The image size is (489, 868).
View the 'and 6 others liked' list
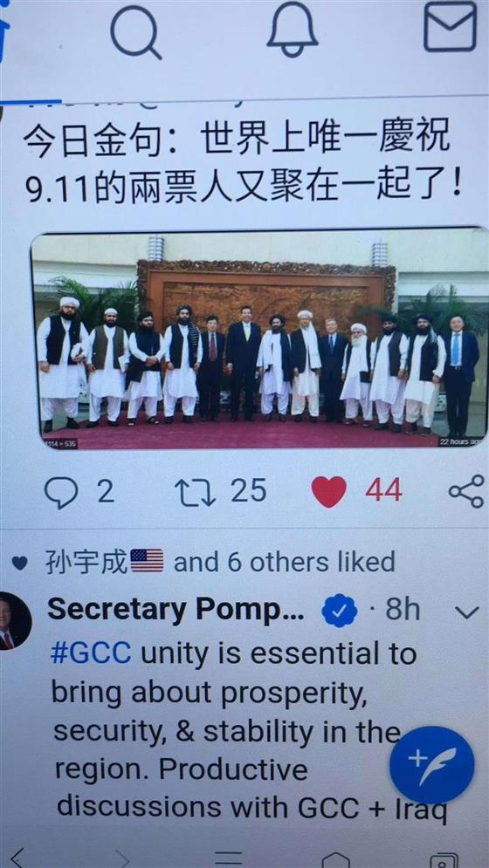click(x=285, y=563)
